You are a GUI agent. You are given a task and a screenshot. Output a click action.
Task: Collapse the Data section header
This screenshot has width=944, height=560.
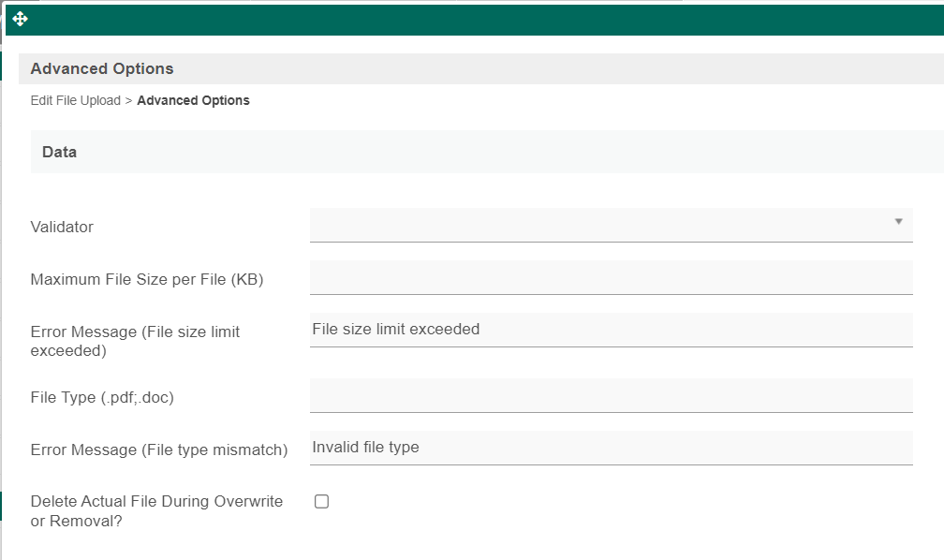coord(59,152)
